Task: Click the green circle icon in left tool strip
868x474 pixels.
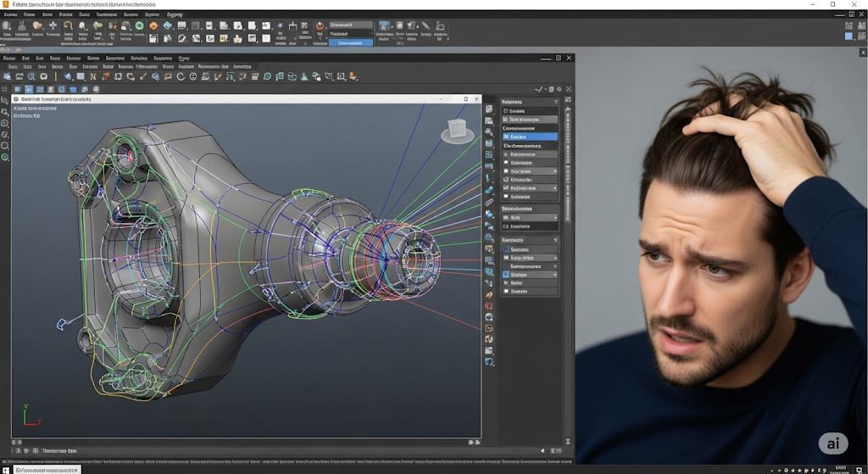Action: [x=5, y=157]
